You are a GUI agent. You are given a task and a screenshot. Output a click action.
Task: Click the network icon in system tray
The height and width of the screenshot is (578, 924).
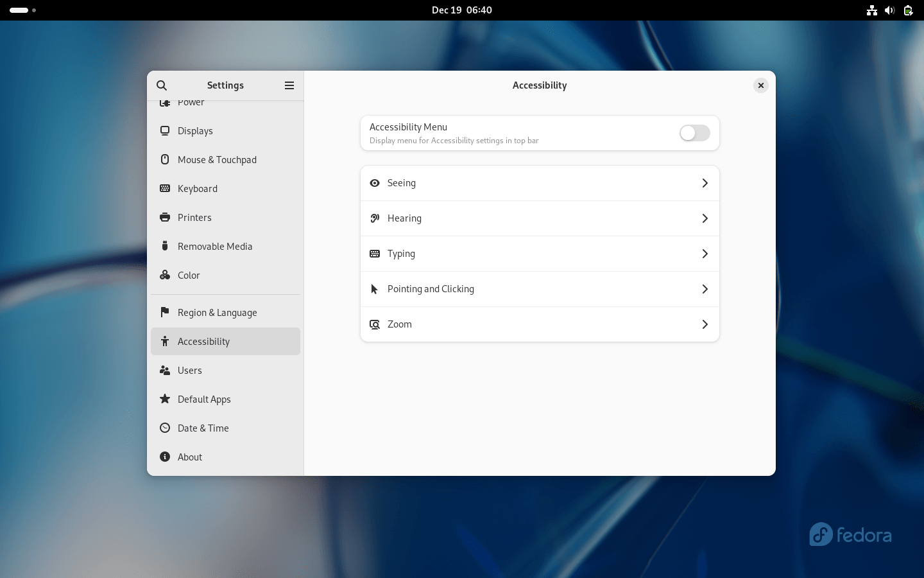(x=871, y=10)
